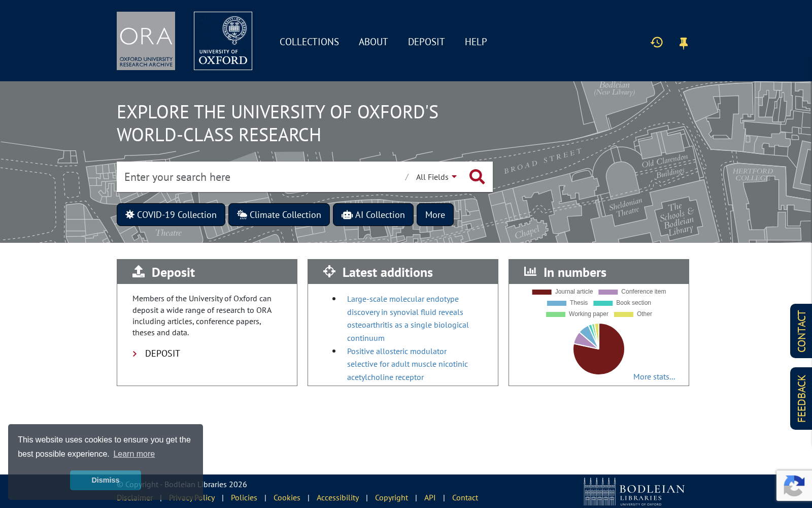Click the DEPOSIT link in Deposit panel
Viewport: 812px width, 508px height.
tap(162, 354)
